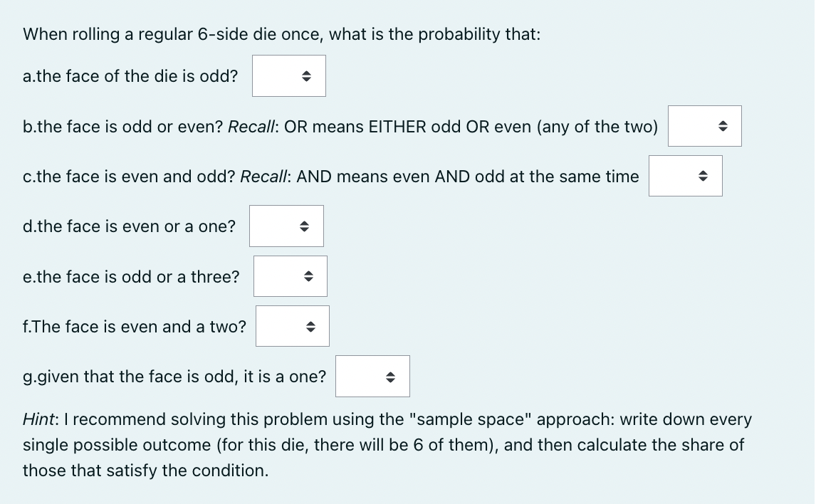Click the chevron inside question d's answer box
Viewport: 816px width, 504px height.
tap(303, 226)
